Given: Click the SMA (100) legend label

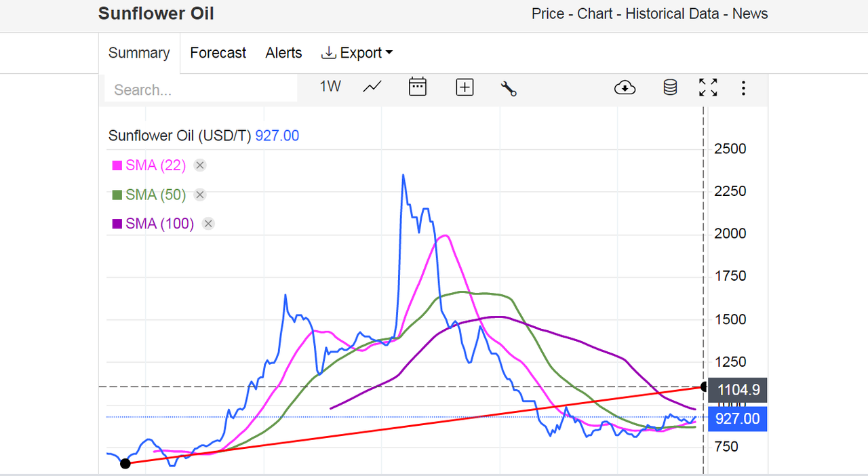Looking at the screenshot, I should tap(160, 224).
